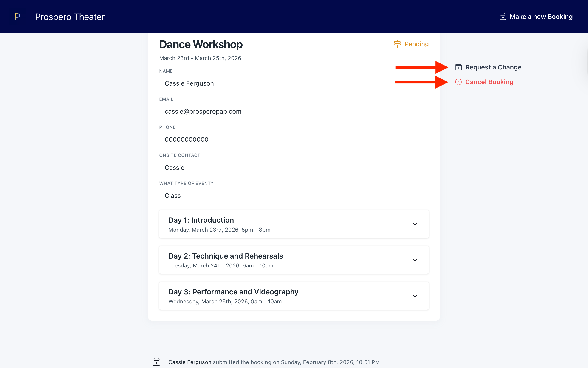Click the Day 2: Technique and Rehearsals title

226,256
